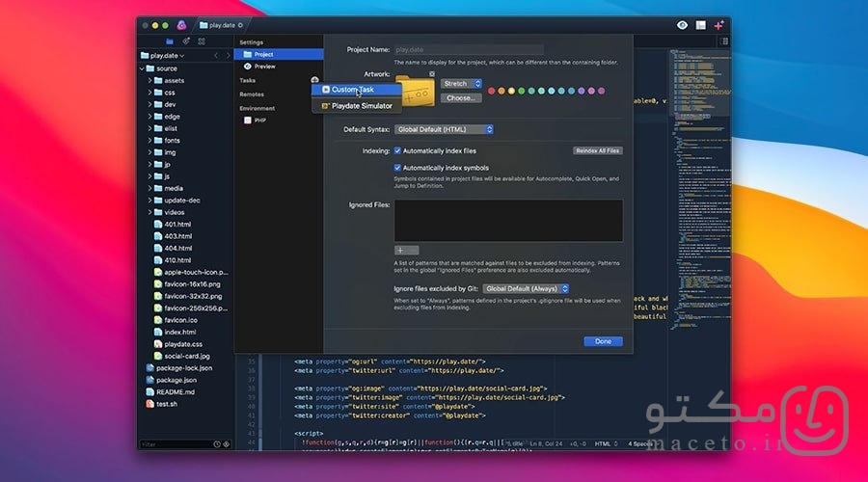Expand the videos folder

[x=150, y=212]
